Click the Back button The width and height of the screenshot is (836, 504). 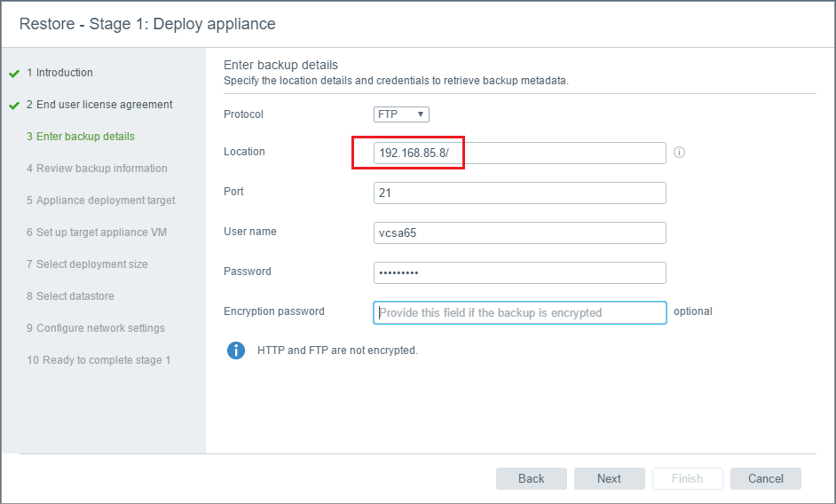click(x=531, y=479)
